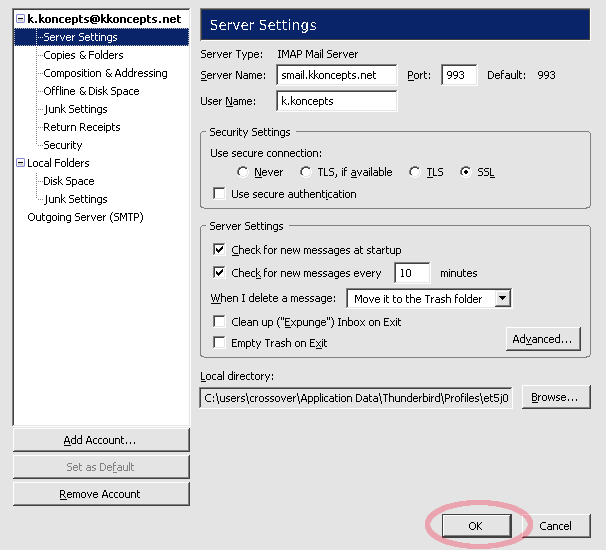Screen dimensions: 606x550
Task: Click the Server Name input field
Action: [x=337, y=75]
